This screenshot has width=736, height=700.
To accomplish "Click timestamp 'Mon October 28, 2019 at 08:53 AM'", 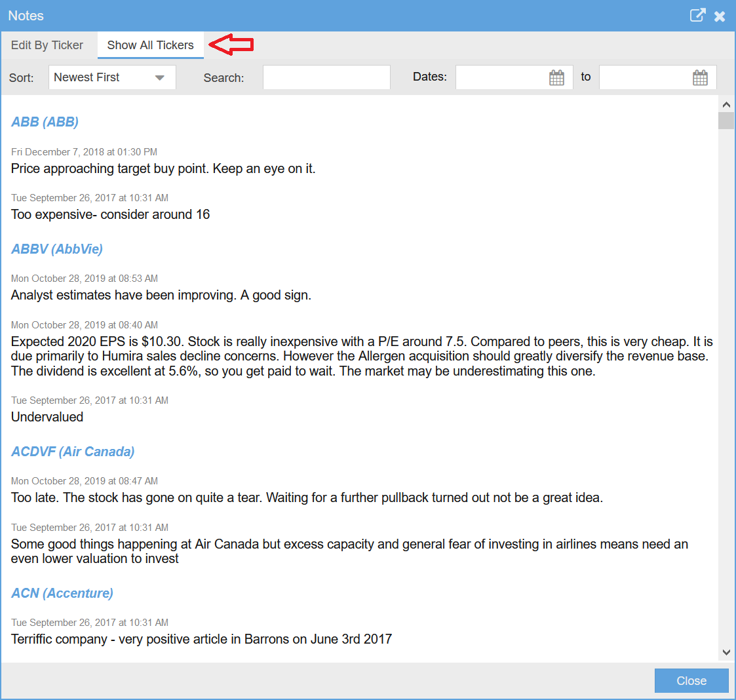I will pos(85,279).
